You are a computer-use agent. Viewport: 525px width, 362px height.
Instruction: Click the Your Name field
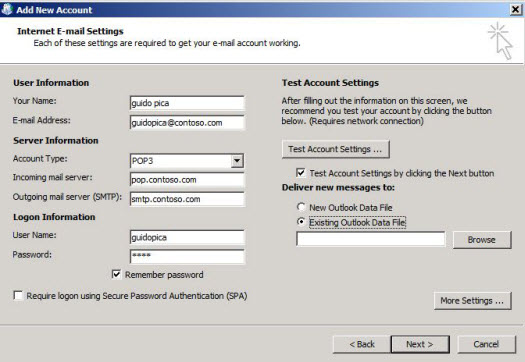point(187,103)
